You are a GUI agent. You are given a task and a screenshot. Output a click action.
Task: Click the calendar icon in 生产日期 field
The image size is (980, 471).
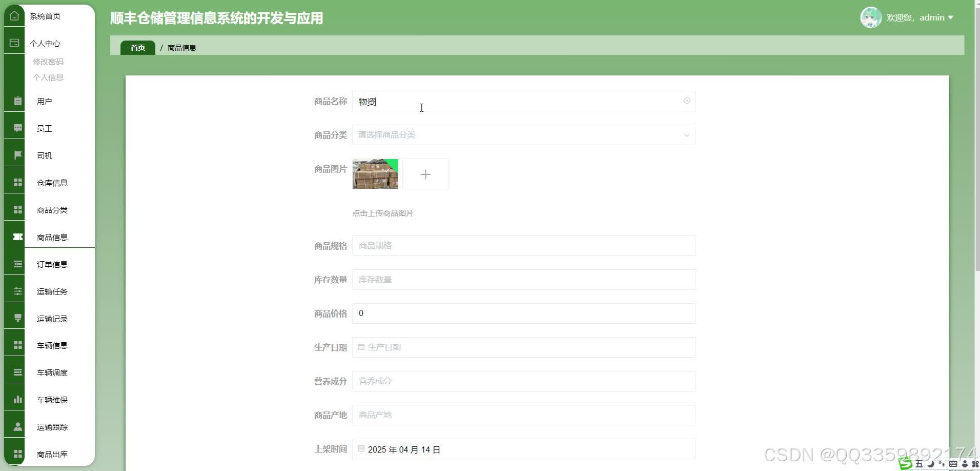tap(361, 347)
